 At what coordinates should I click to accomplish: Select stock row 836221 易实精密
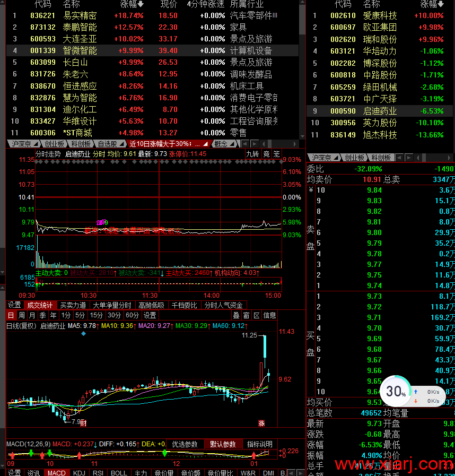[x=152, y=15]
